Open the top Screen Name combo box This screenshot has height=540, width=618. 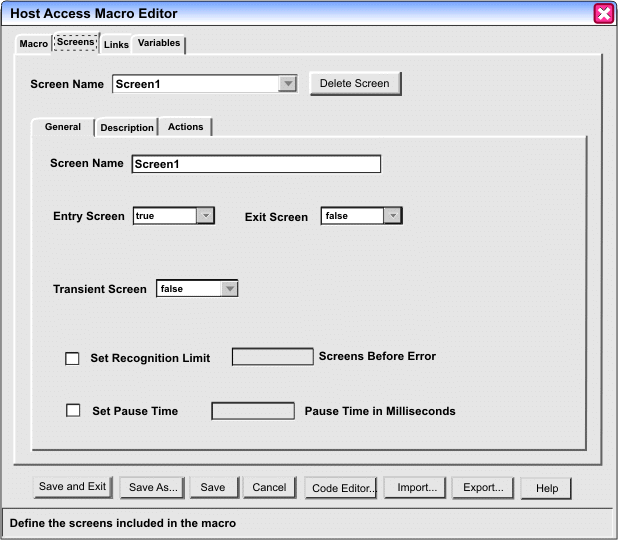[x=205, y=84]
